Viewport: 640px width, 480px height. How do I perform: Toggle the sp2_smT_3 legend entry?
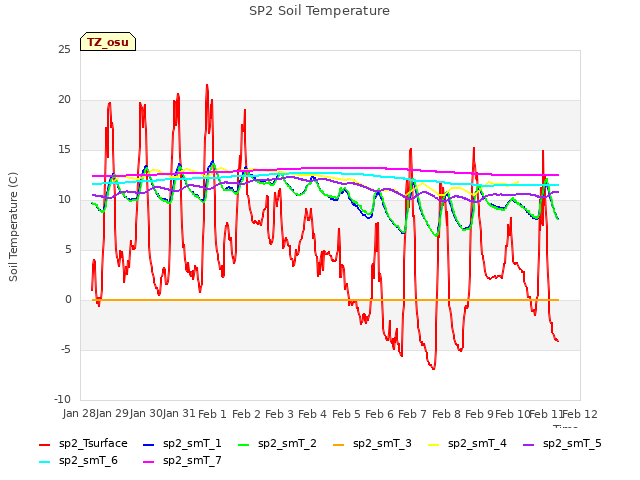pyautogui.click(x=372, y=444)
